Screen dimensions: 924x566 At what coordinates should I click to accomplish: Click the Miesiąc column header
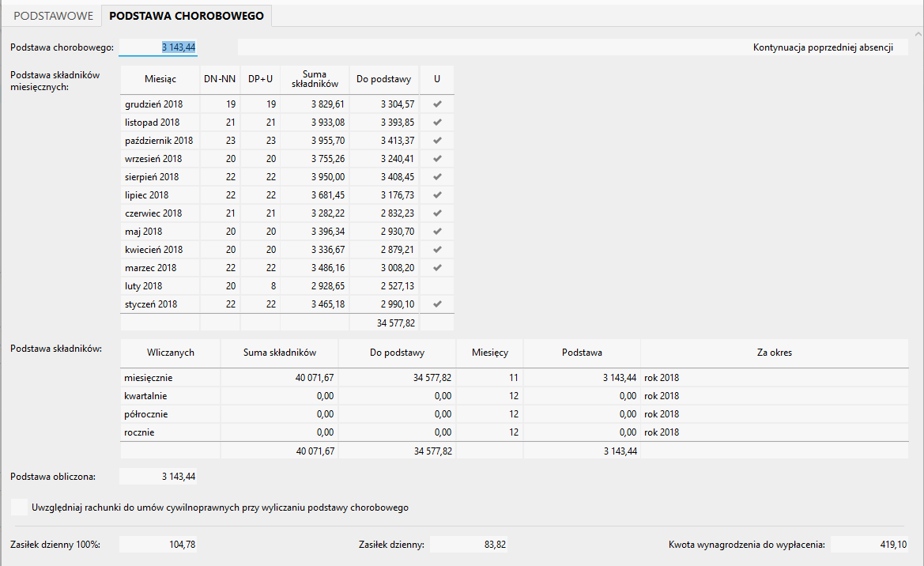(160, 80)
